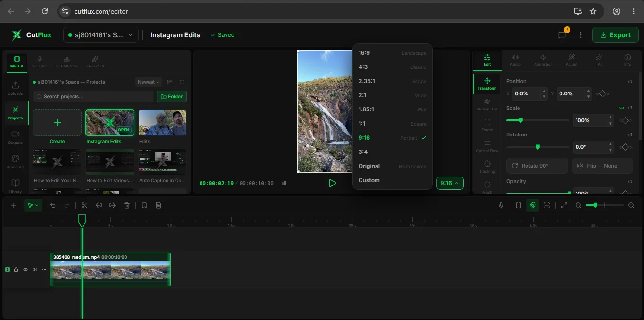Select the Motion Blur tool
This screenshot has width=644, height=320.
coord(487,105)
